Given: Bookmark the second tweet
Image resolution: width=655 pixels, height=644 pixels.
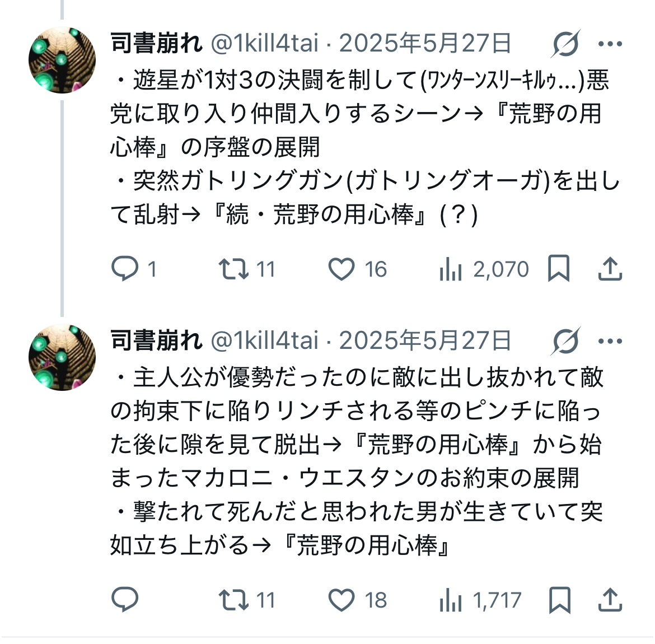Looking at the screenshot, I should coord(559,600).
